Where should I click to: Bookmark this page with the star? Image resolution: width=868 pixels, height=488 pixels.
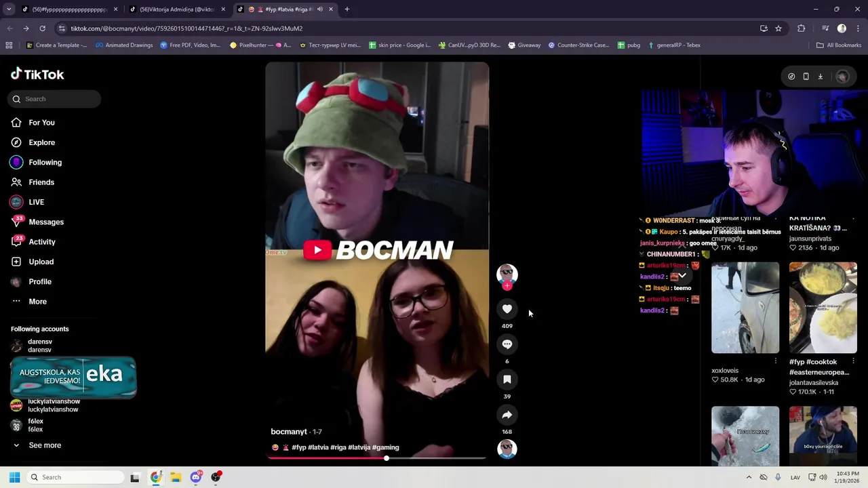click(778, 28)
